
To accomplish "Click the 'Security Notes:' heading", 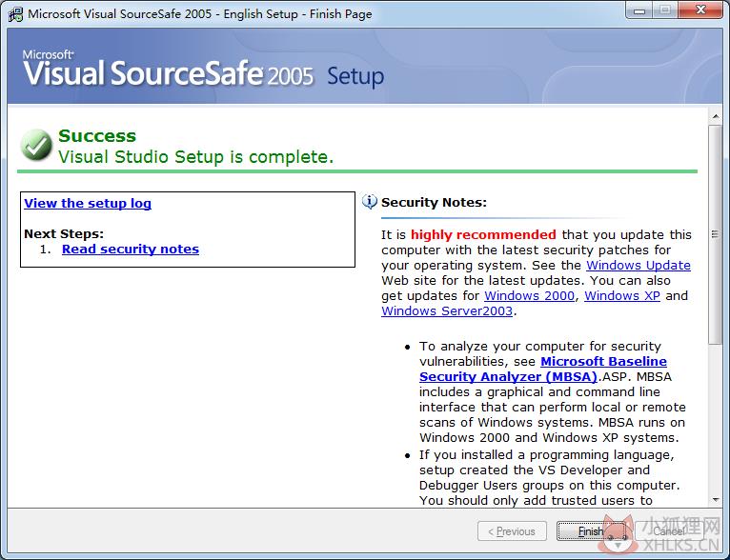I will [434, 202].
